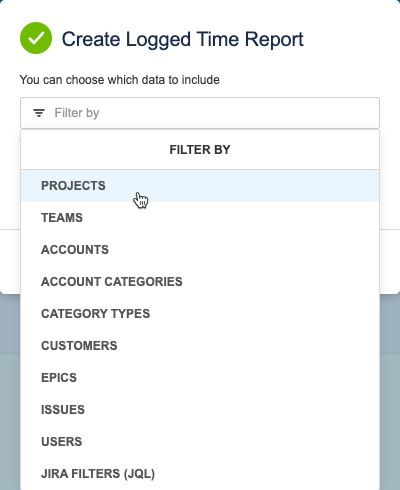Select the ACCOUNTS filter option
The width and height of the screenshot is (400, 490).
[x=200, y=250]
